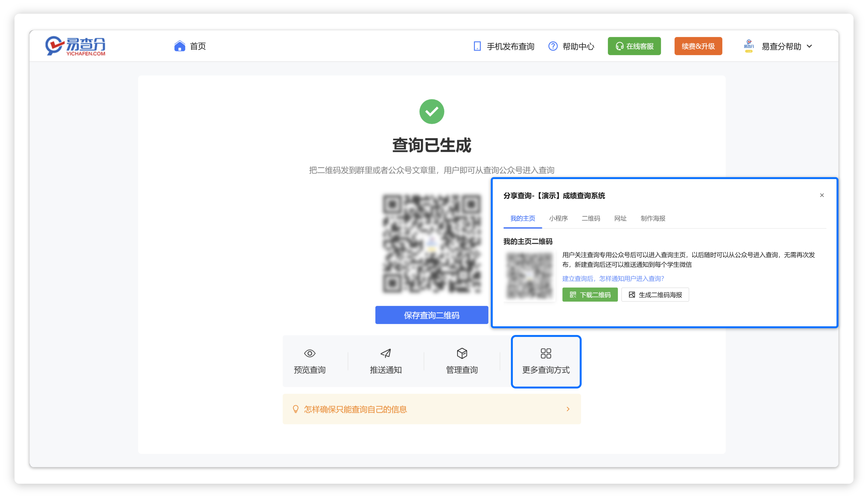868x499 pixels.
Task: Expand the tip banner chevron arrow
Action: (568, 409)
